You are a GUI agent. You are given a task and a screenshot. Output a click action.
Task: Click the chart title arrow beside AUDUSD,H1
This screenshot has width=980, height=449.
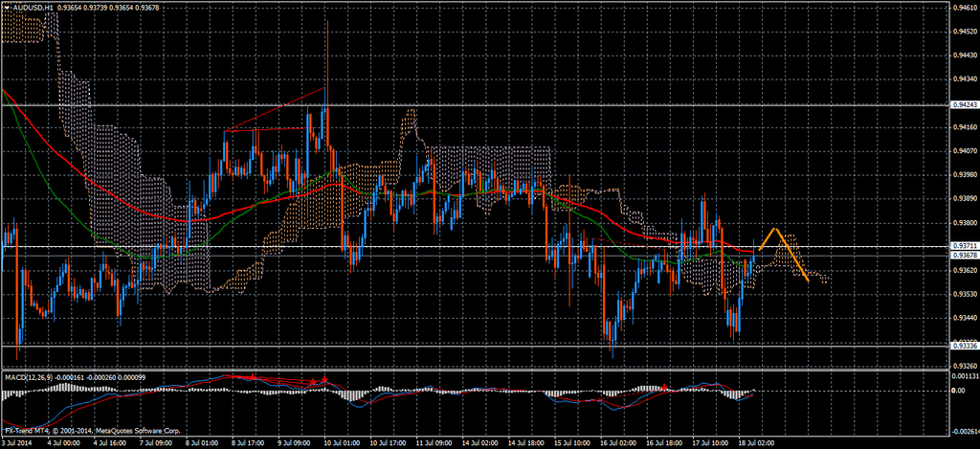click(7, 6)
